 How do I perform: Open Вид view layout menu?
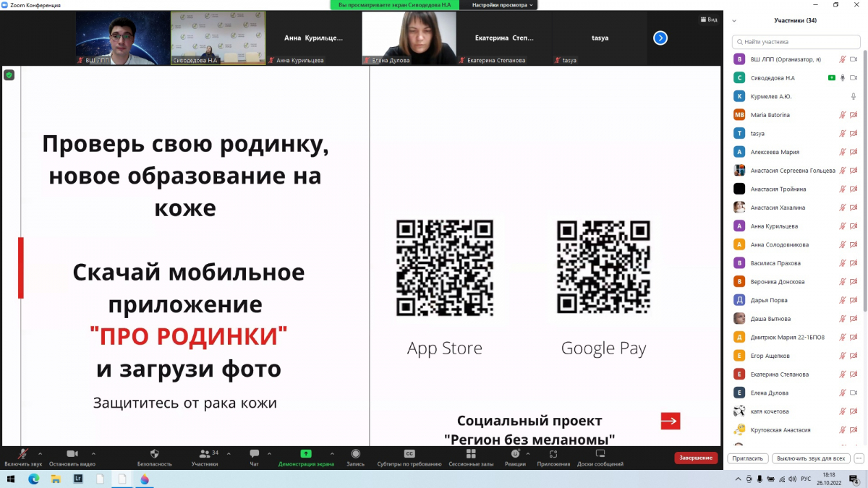[709, 20]
